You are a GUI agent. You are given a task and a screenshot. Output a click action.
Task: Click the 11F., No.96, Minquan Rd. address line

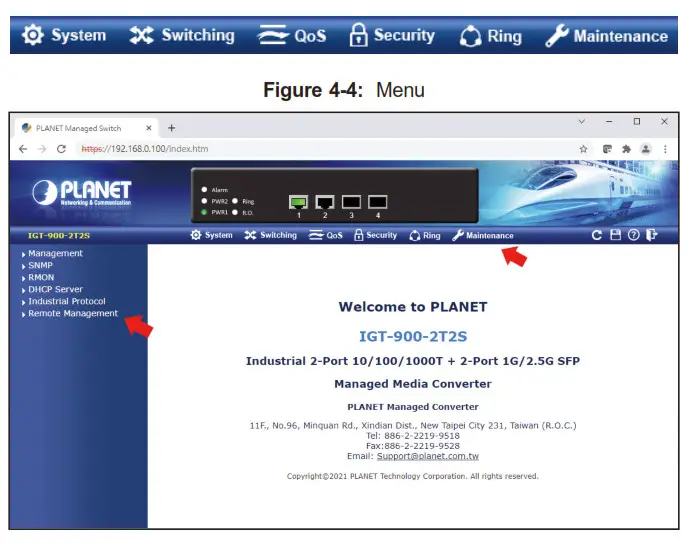413,425
